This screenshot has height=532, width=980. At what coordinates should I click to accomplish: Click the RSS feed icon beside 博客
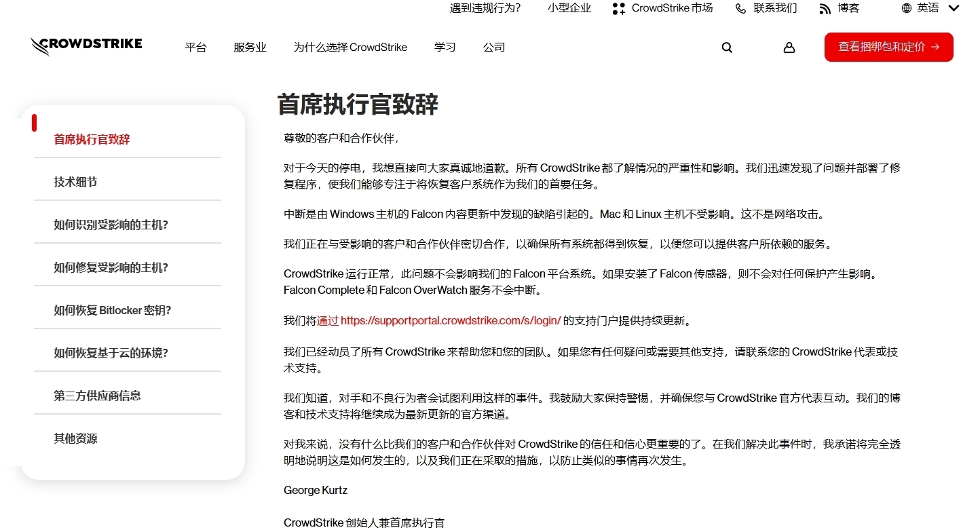point(825,8)
